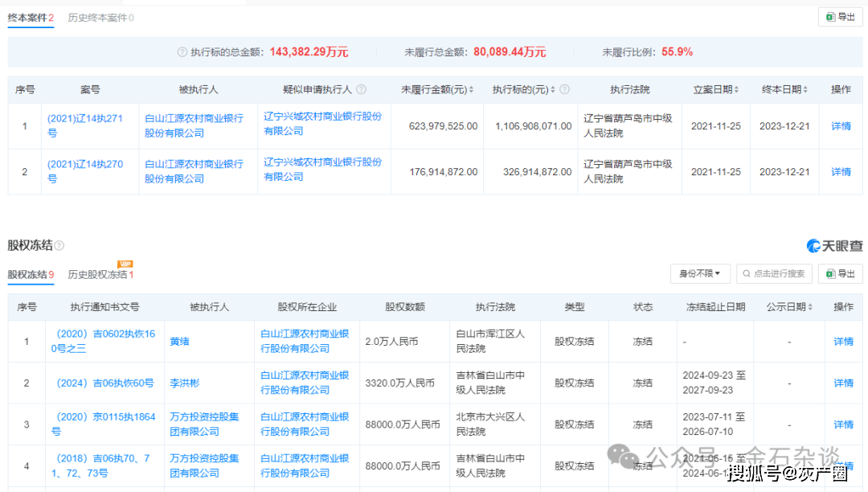Open the 黄绪 person link

179,342
